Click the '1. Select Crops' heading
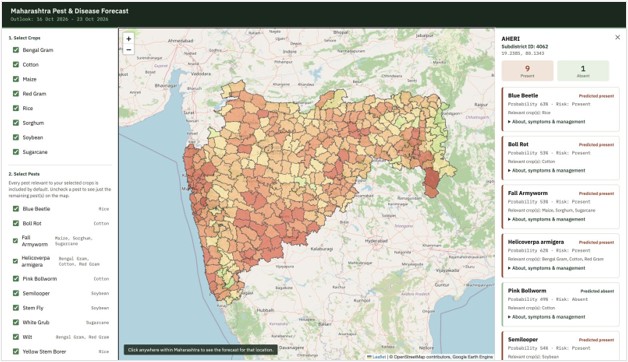Viewport: 628px width, 362px height. 24,38
